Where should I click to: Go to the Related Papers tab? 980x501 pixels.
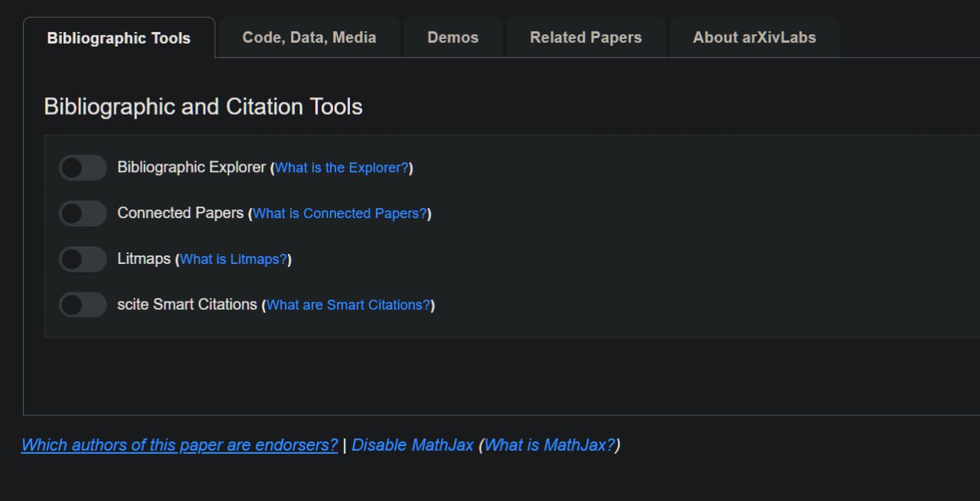click(586, 37)
